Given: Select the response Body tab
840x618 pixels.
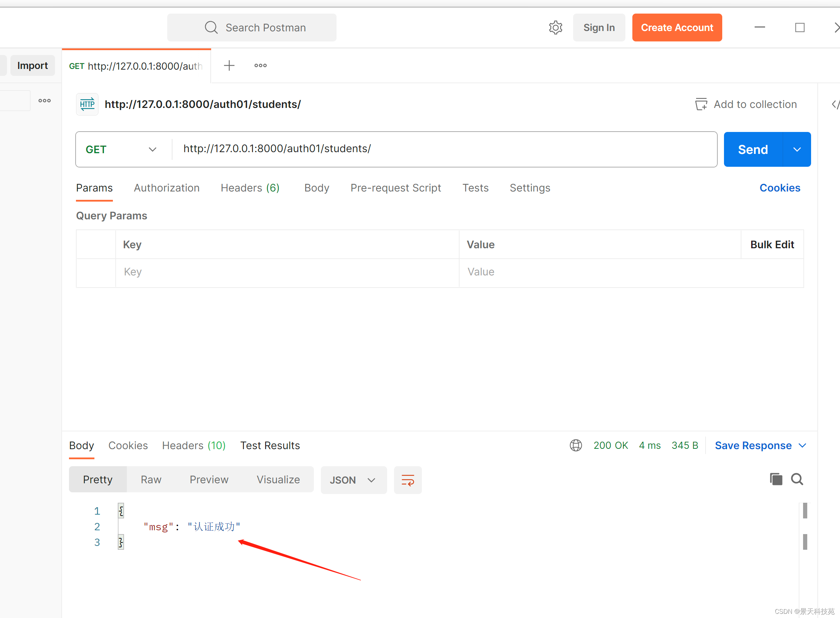Looking at the screenshot, I should point(81,446).
